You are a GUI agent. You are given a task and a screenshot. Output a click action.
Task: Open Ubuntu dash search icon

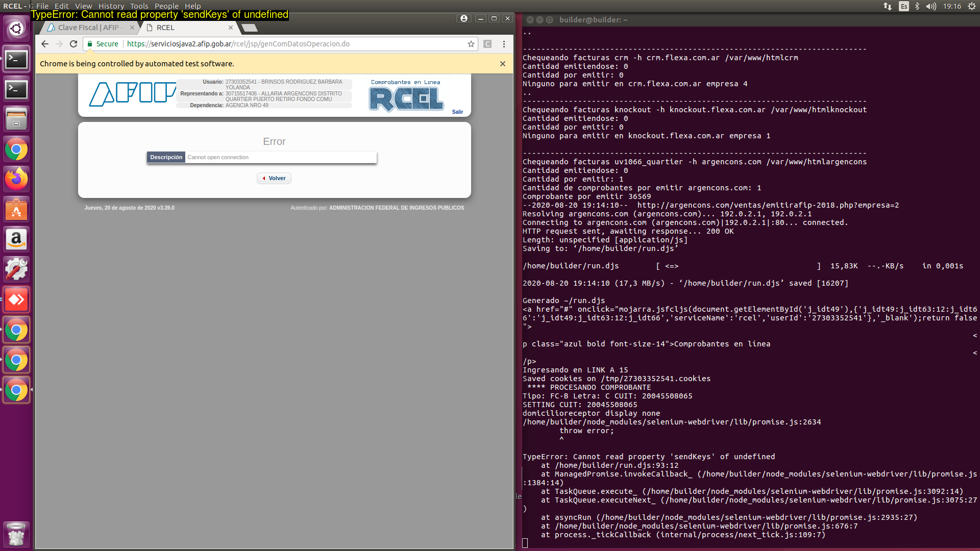tap(16, 29)
